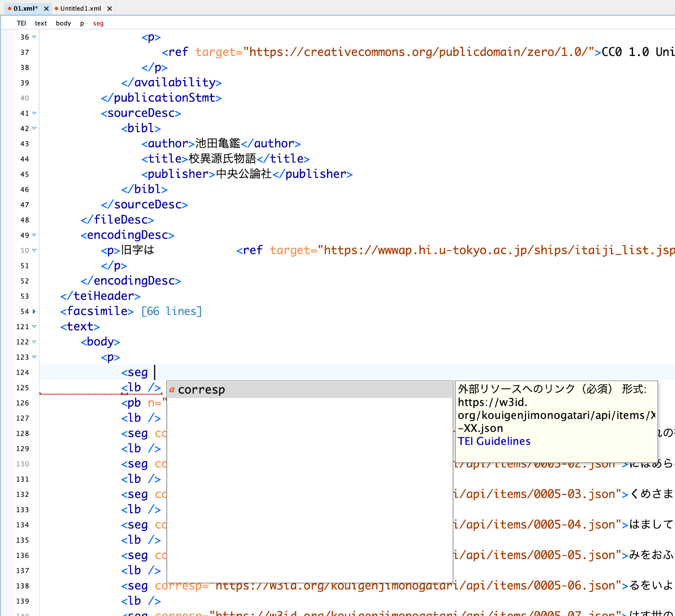This screenshot has height=616, width=675.
Task: Select p in the breadcrumb path
Action: point(82,23)
